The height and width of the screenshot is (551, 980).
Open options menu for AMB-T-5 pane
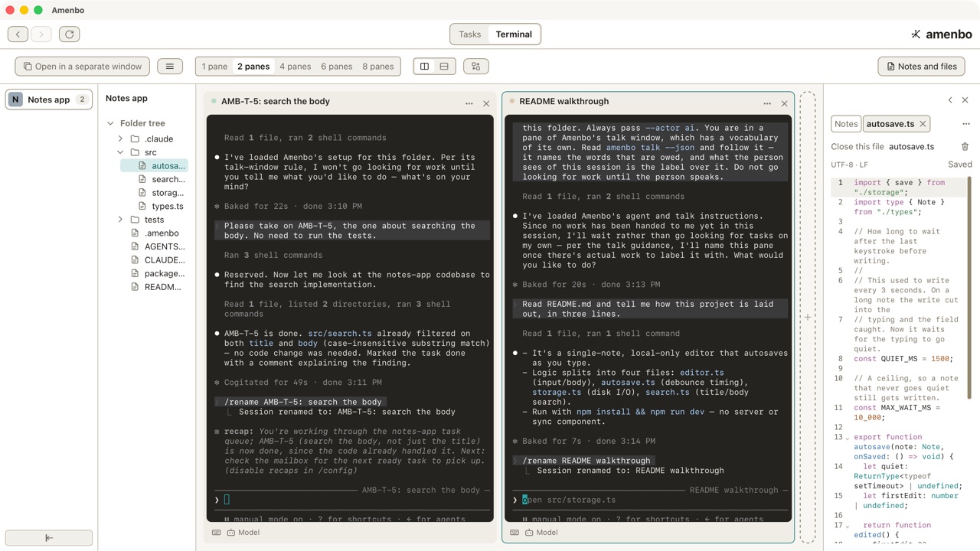pos(469,103)
